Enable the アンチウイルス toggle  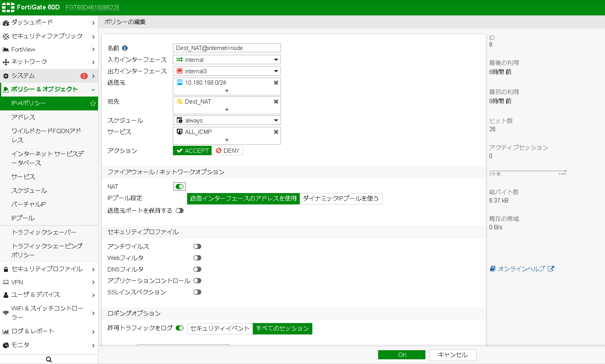pyautogui.click(x=197, y=247)
